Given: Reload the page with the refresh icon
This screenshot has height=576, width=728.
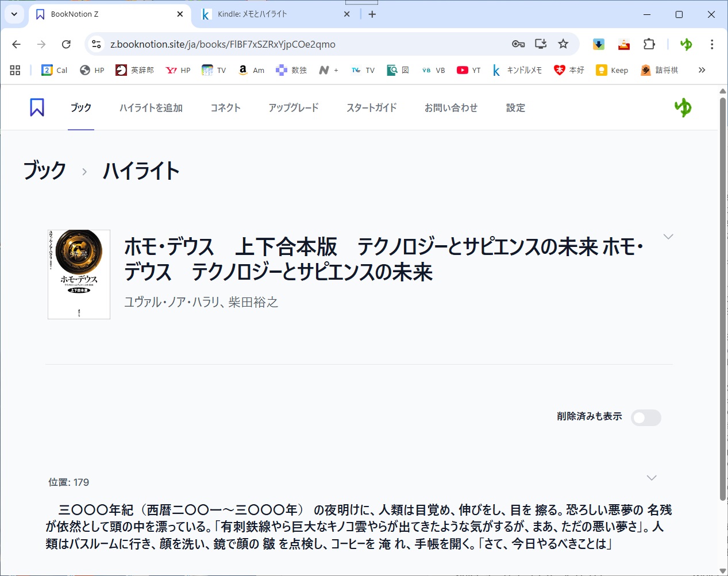Looking at the screenshot, I should pyautogui.click(x=66, y=44).
